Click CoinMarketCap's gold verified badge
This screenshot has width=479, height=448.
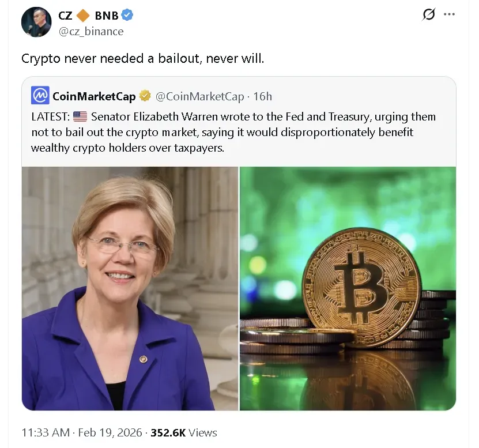coord(145,96)
